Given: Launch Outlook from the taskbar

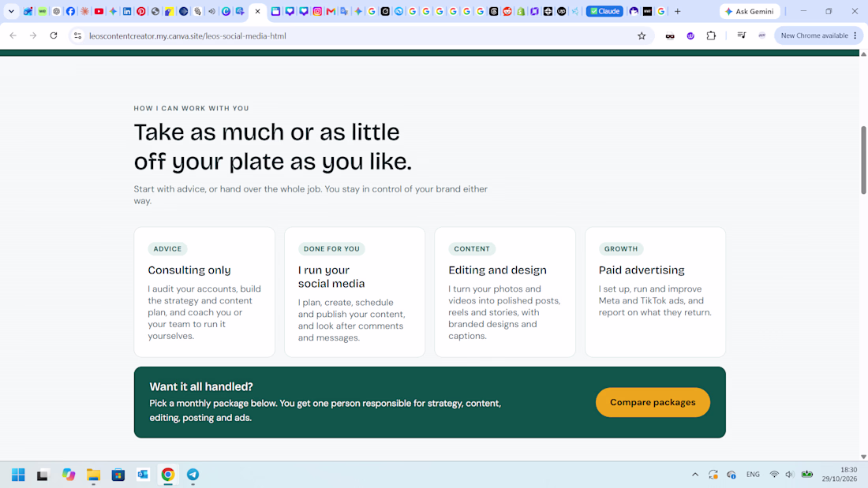Looking at the screenshot, I should [143, 475].
